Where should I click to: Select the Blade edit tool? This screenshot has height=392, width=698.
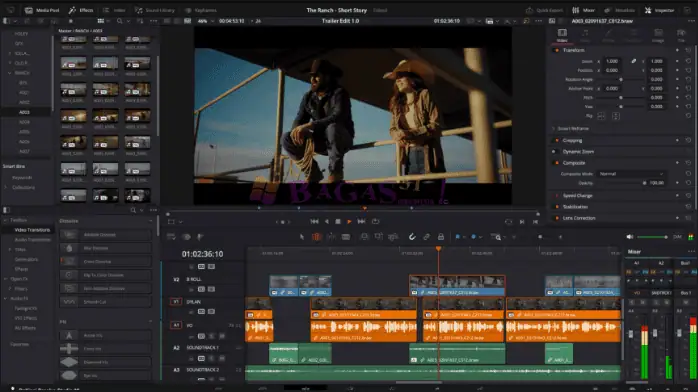(x=345, y=237)
